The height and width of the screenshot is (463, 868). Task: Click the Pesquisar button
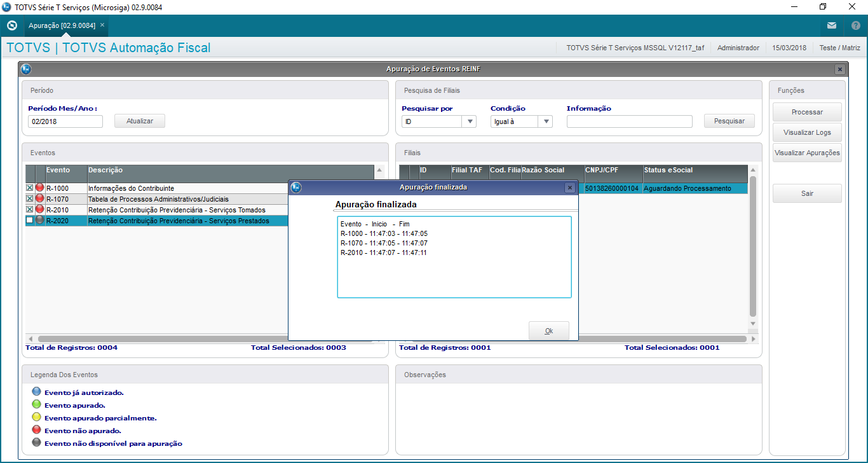729,121
